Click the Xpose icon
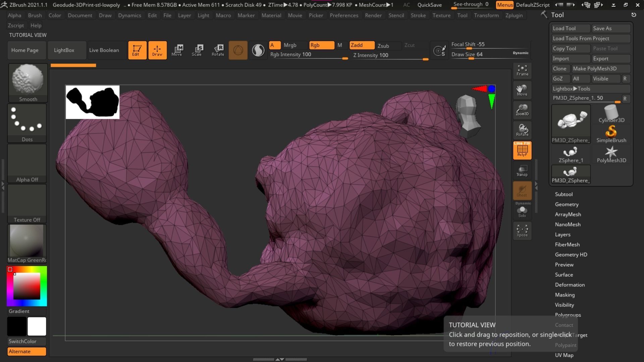The width and height of the screenshot is (644, 362). tap(522, 231)
